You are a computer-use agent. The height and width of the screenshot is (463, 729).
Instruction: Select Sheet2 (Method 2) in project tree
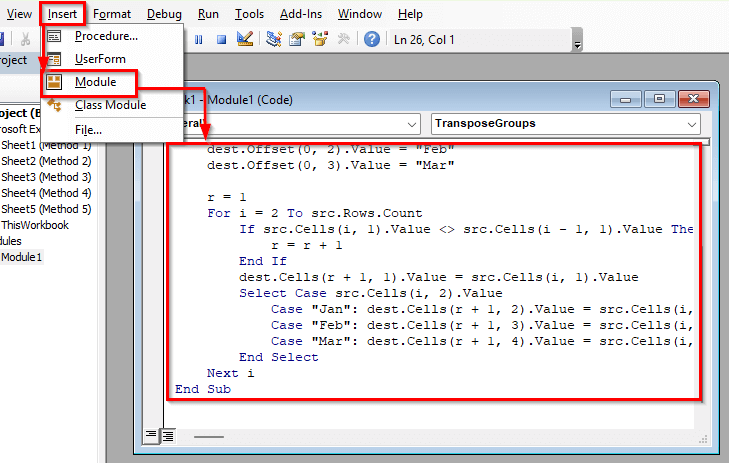click(46, 161)
